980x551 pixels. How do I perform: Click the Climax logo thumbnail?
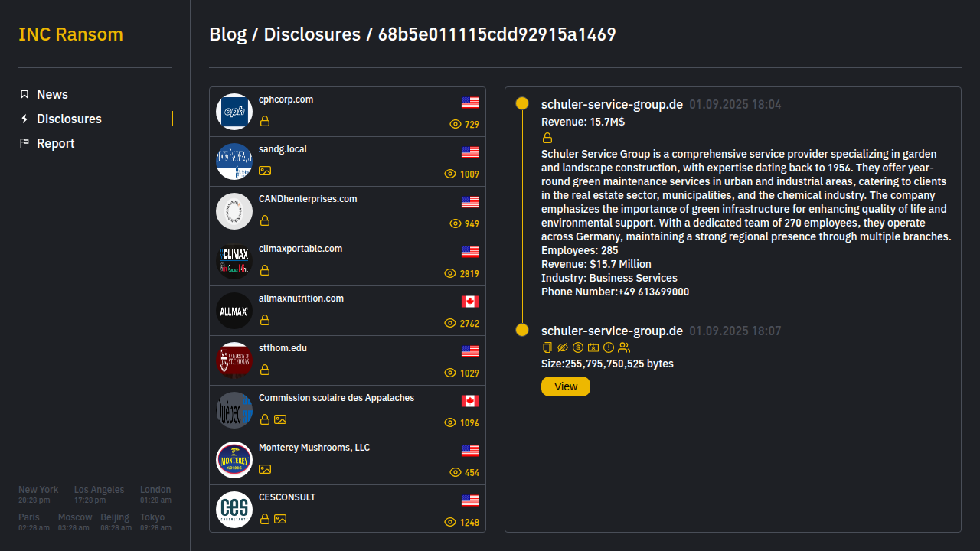pyautogui.click(x=234, y=261)
